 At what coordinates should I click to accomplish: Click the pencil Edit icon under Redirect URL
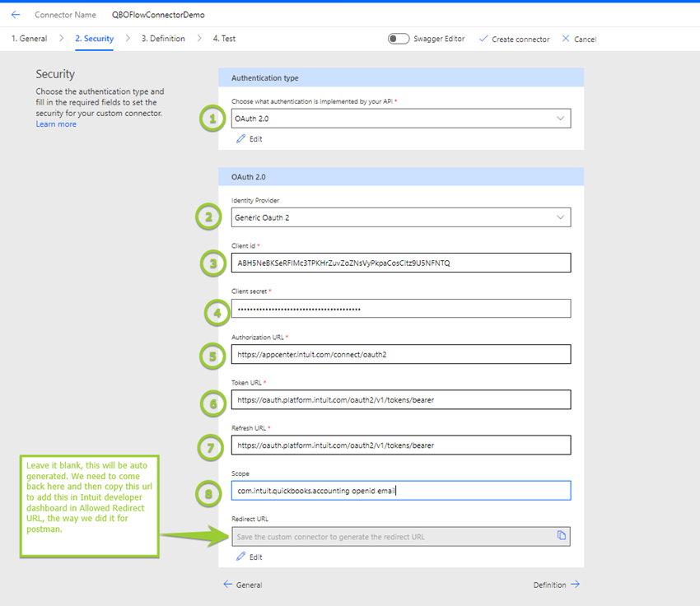tap(241, 557)
